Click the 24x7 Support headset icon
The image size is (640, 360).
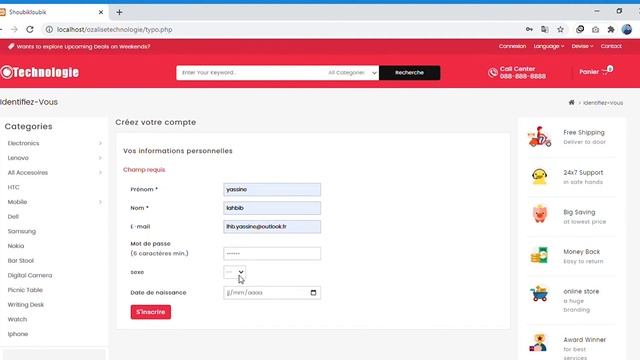539,176
